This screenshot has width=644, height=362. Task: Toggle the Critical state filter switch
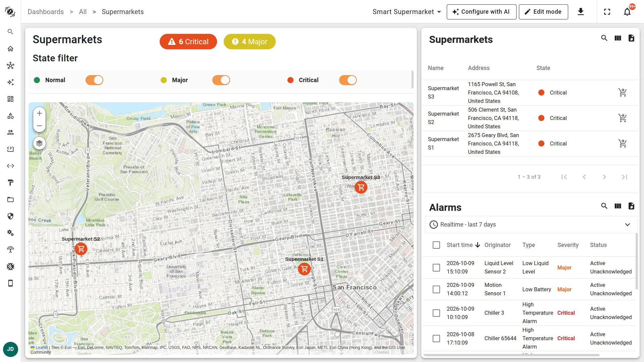(348, 80)
